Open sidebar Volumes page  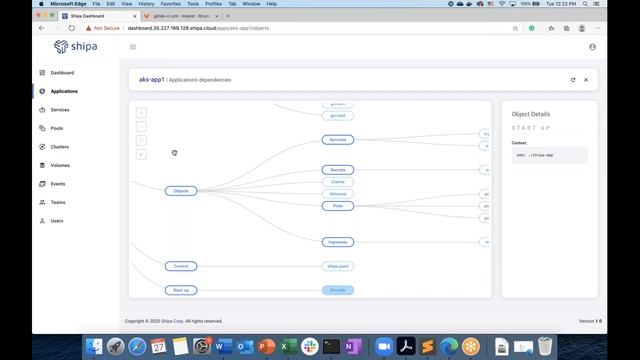click(60, 165)
